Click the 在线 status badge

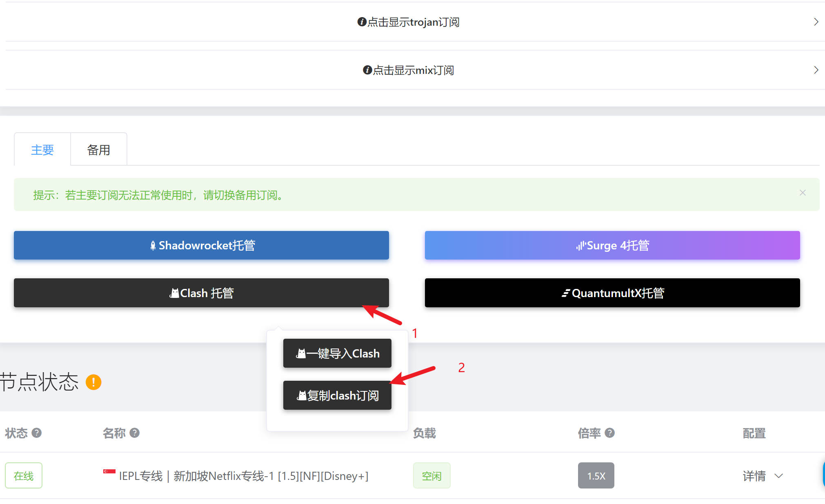(24, 475)
